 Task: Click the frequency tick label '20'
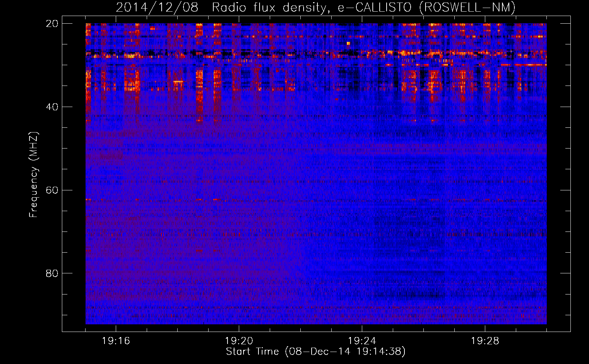tap(52, 24)
